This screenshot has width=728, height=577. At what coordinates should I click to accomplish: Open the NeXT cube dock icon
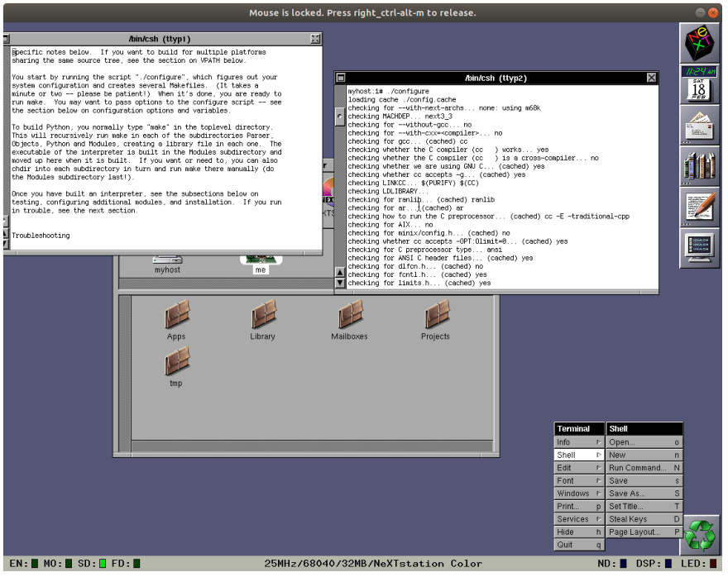pyautogui.click(x=700, y=43)
